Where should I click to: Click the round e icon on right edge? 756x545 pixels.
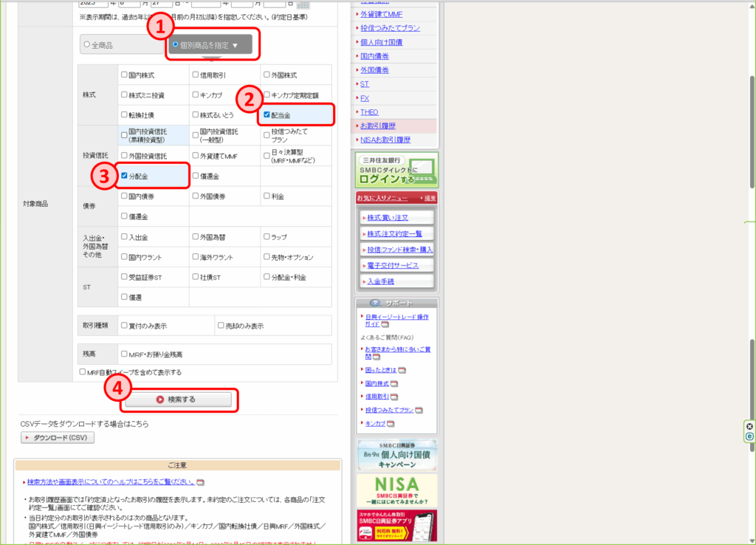(750, 436)
